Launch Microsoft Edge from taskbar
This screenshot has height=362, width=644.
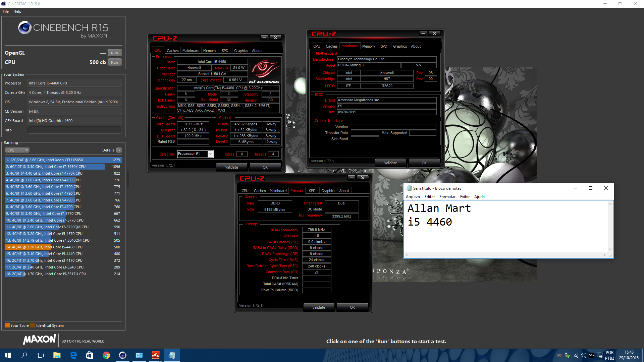[73, 355]
